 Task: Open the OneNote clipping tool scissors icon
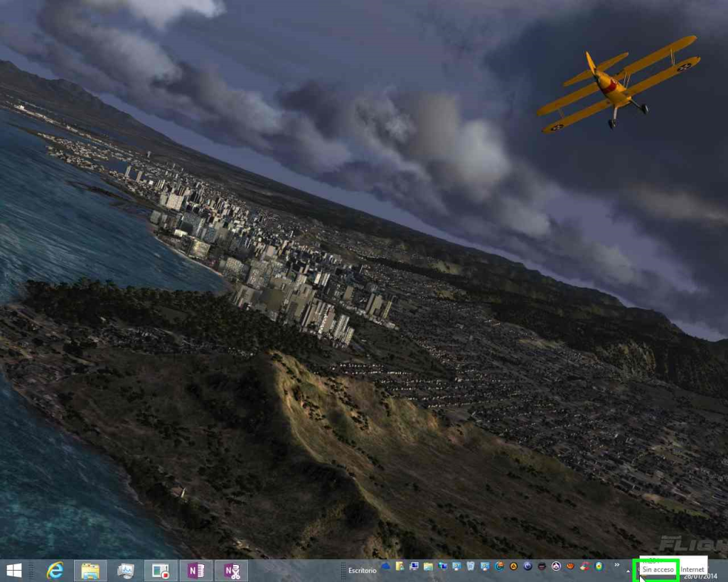pyautogui.click(x=231, y=571)
